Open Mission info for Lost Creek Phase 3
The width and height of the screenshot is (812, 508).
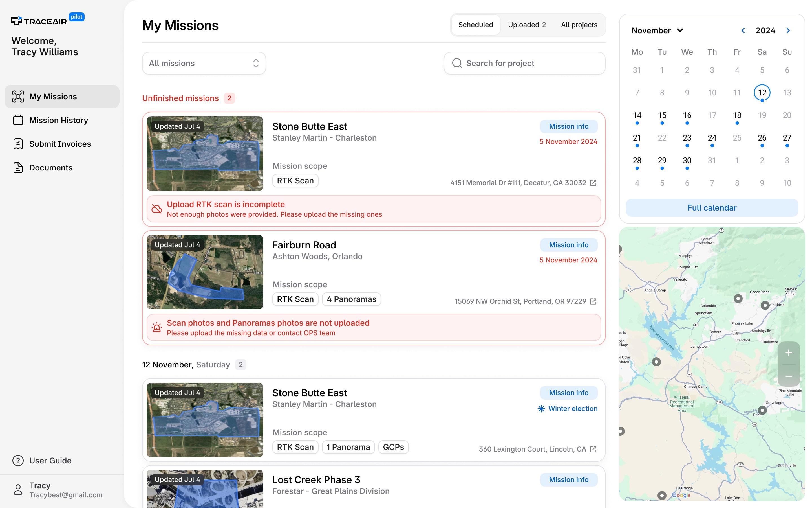pos(569,480)
